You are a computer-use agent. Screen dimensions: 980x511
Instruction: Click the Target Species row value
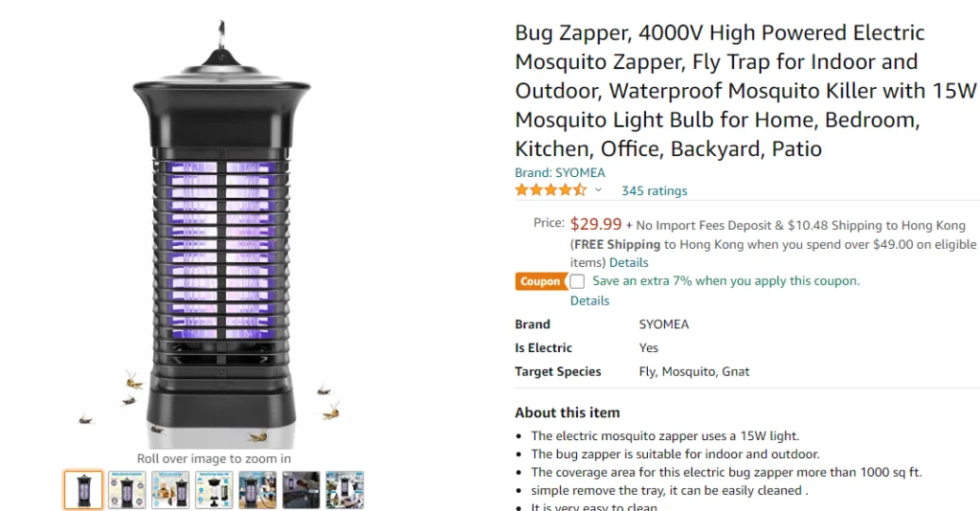coord(694,371)
